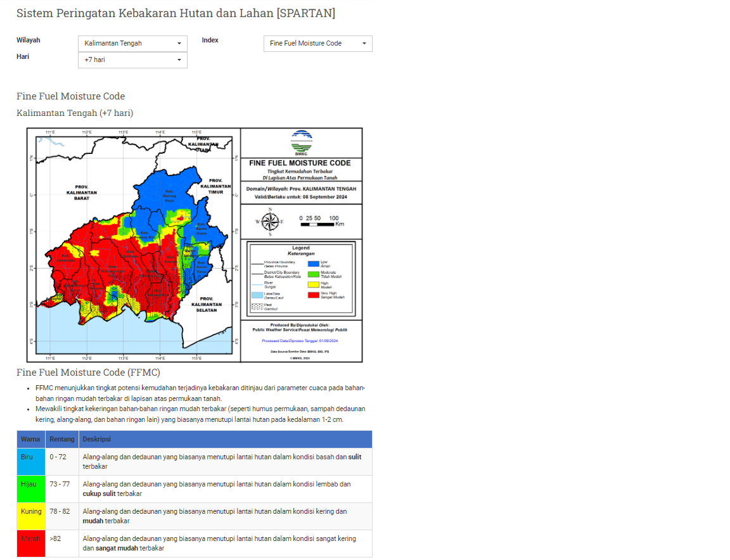Click the Processed Date blue text on the map
The width and height of the screenshot is (730, 560).
tap(301, 341)
